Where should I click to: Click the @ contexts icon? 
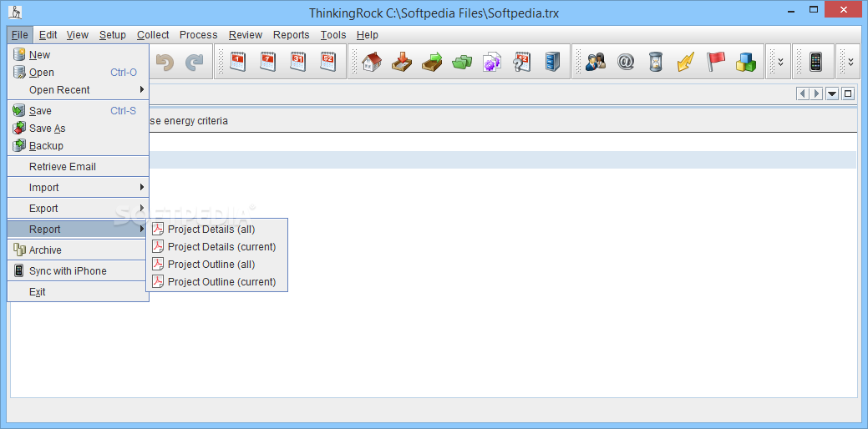(626, 62)
